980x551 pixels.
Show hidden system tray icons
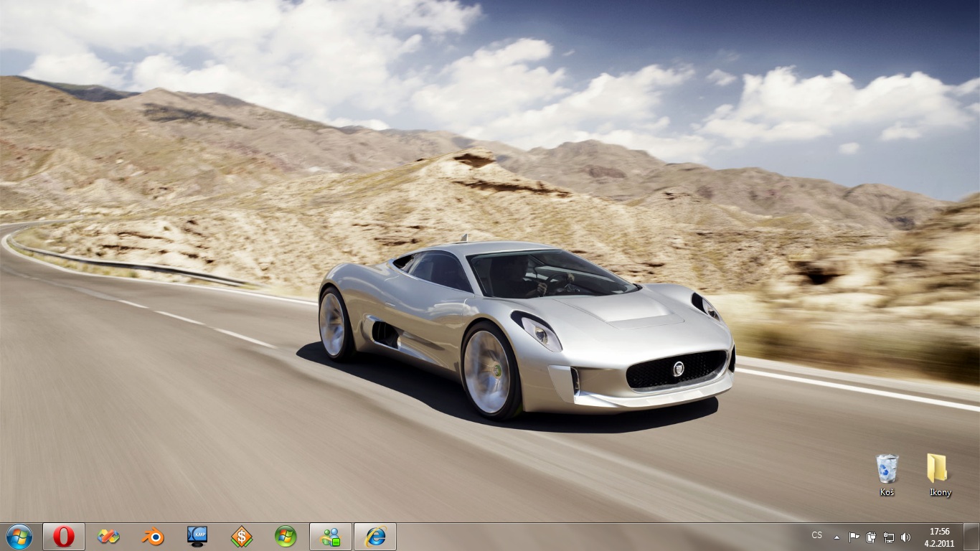click(x=836, y=537)
